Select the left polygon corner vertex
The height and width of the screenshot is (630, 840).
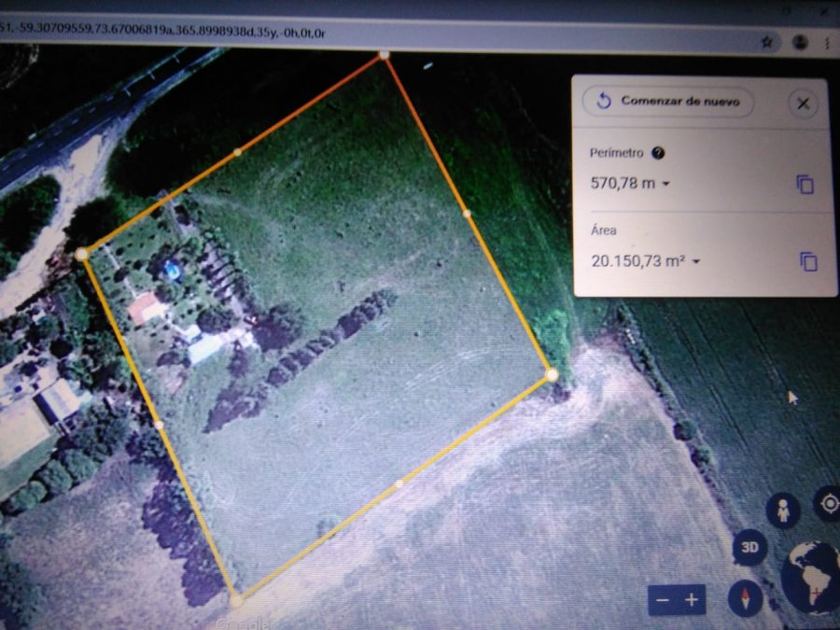coord(81,254)
